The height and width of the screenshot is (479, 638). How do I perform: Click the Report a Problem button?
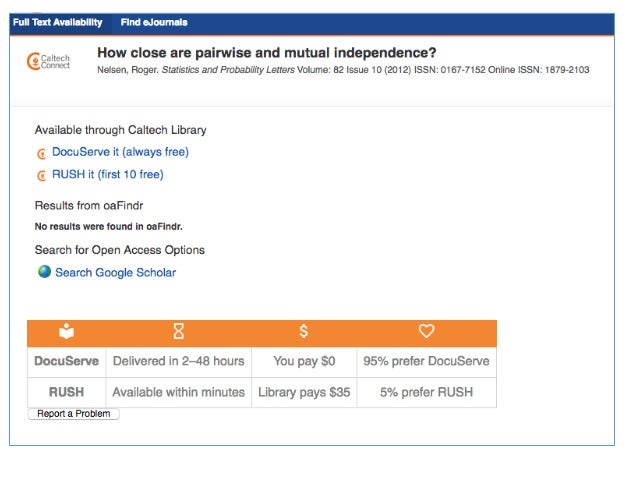(x=74, y=413)
